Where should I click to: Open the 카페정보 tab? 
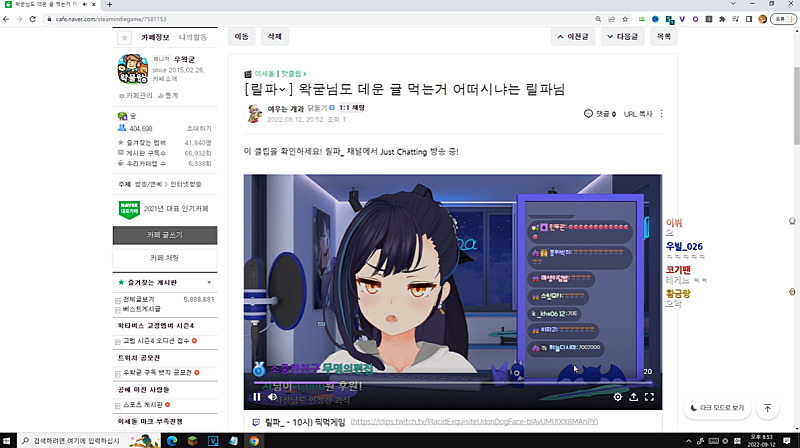pos(155,38)
